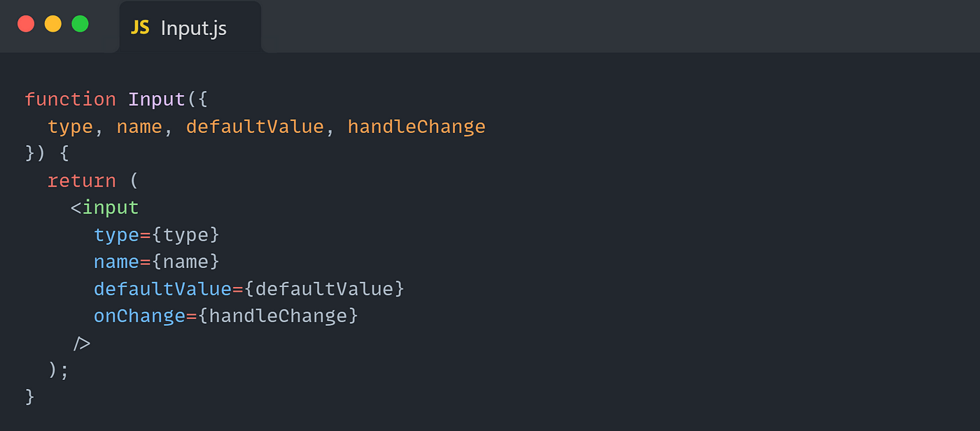Click the orange name parameter
Image resolution: width=980 pixels, height=431 pixels.
pyautogui.click(x=139, y=127)
